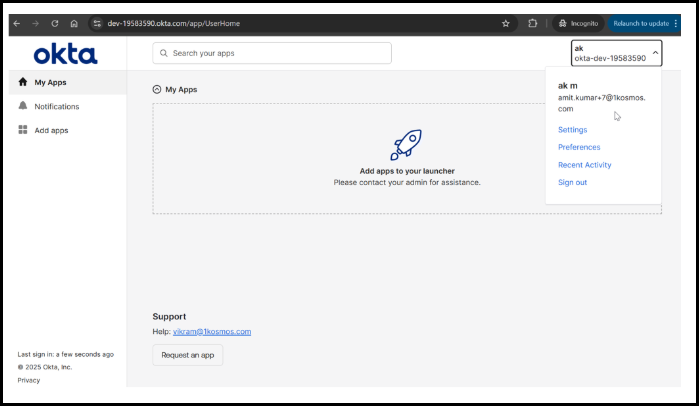699x406 pixels.
Task: Click the Request an app button
Action: point(188,355)
